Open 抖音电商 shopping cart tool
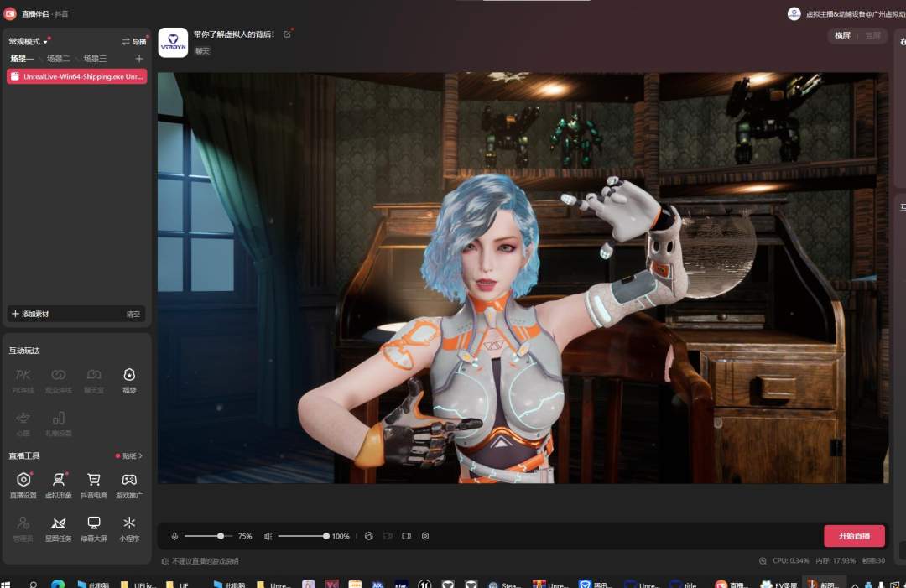Image resolution: width=906 pixels, height=588 pixels. [x=94, y=485]
